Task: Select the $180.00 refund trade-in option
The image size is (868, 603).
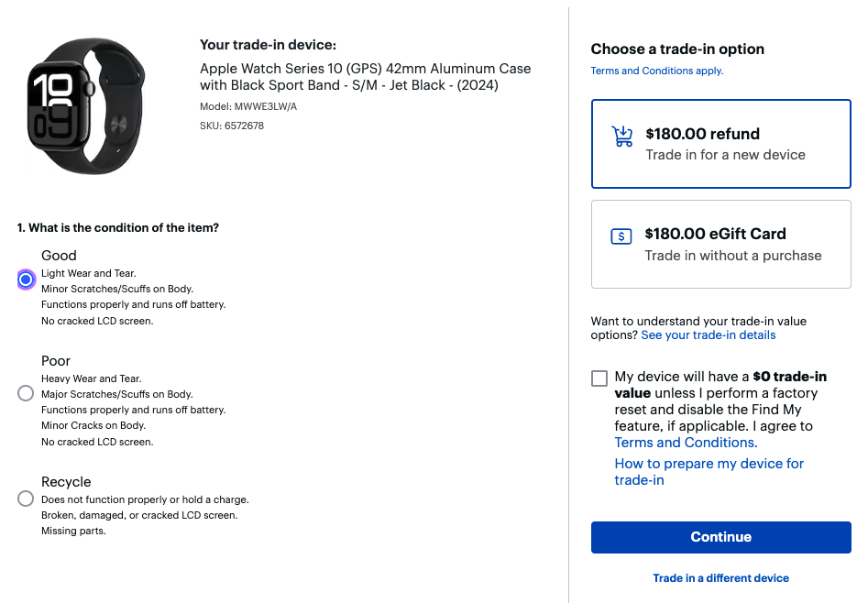Action: (720, 144)
